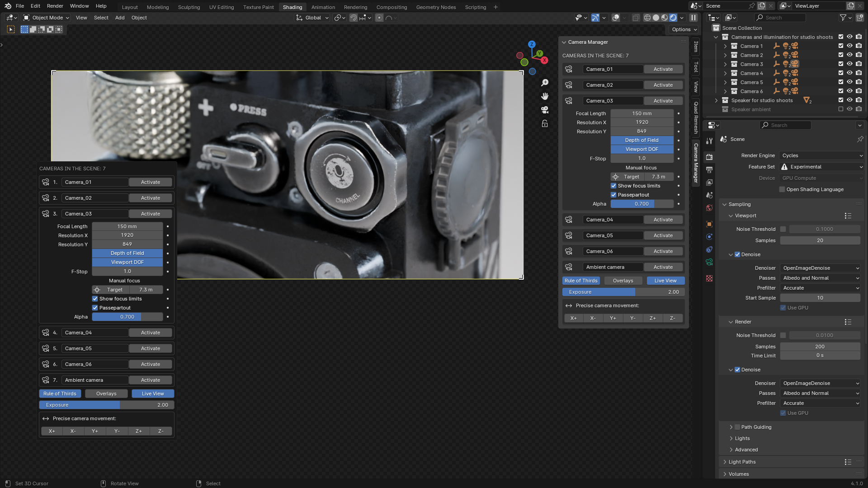The height and width of the screenshot is (488, 868).
Task: Open the Render menu
Action: 55,6
